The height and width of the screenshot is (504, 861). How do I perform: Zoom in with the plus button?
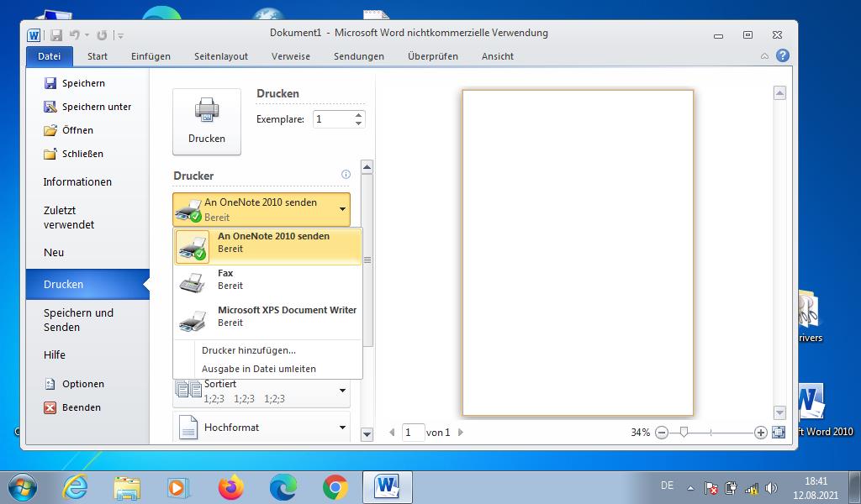tap(760, 433)
